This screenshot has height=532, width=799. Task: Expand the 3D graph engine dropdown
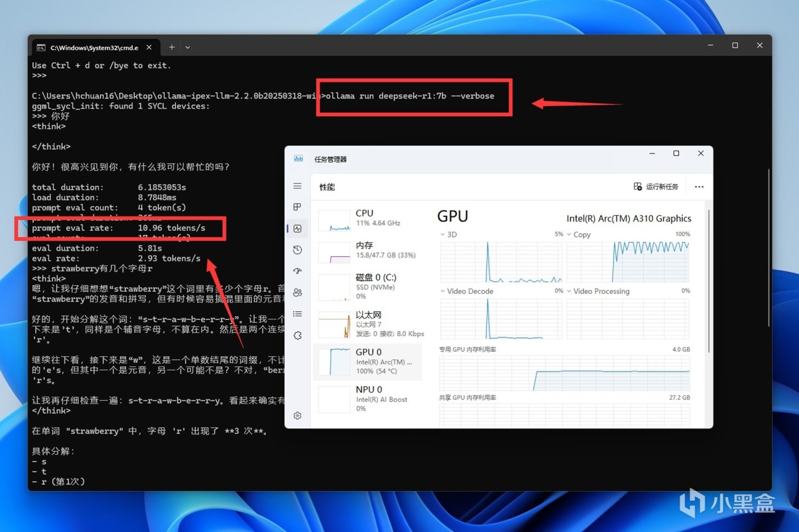pos(444,235)
